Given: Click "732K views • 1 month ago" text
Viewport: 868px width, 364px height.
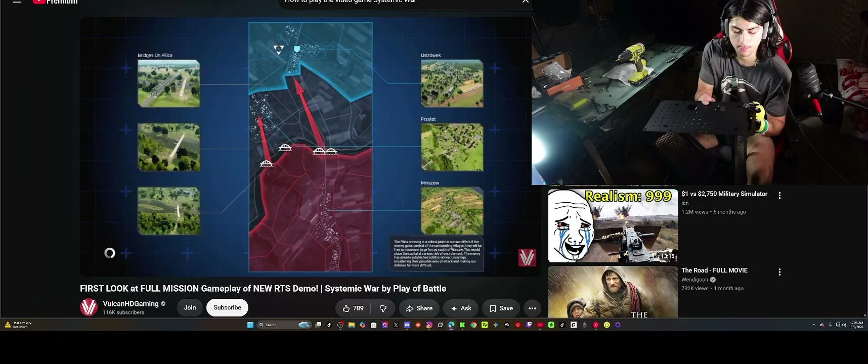Looking at the screenshot, I should coord(712,288).
